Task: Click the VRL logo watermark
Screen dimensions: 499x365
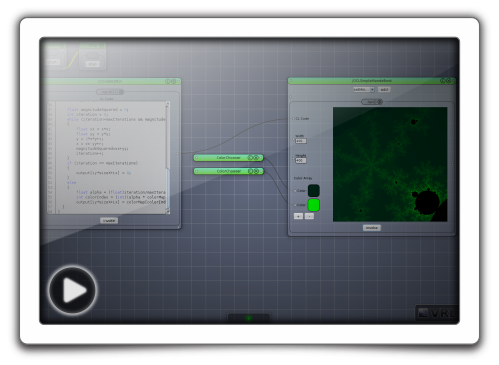Action: tap(437, 313)
